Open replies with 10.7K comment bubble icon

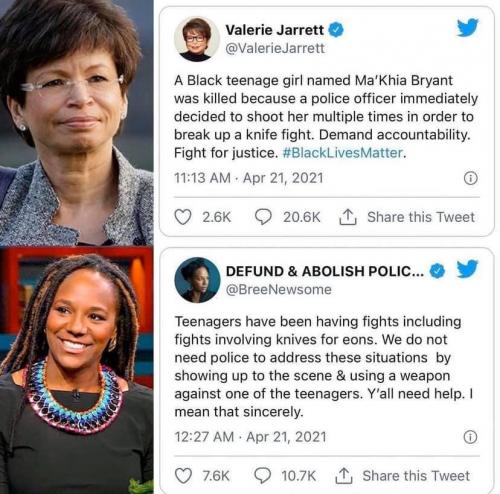coord(263,476)
